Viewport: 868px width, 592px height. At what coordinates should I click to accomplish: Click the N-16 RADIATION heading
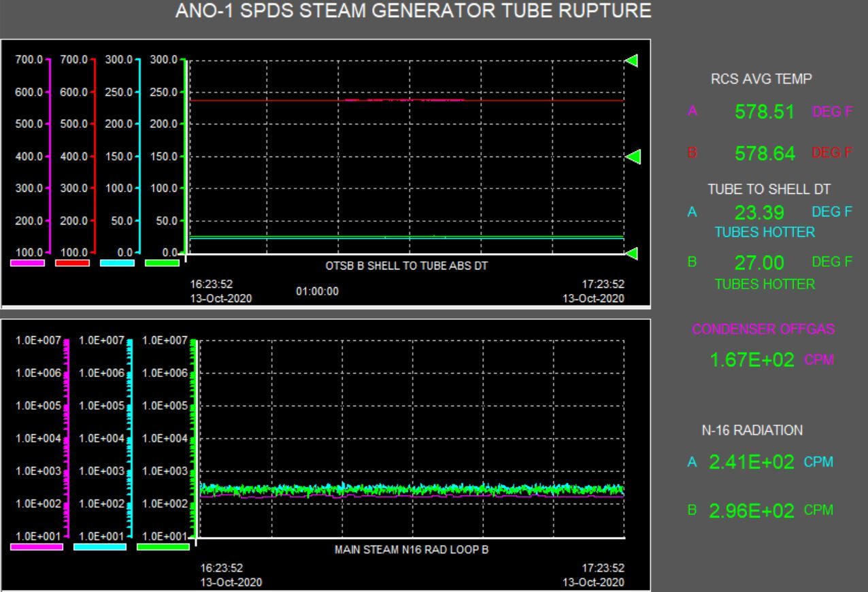click(x=752, y=431)
